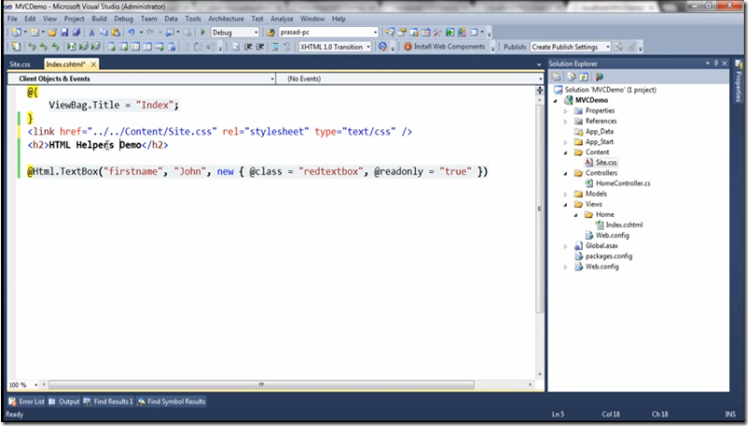Select the Home folder under Views

point(605,215)
